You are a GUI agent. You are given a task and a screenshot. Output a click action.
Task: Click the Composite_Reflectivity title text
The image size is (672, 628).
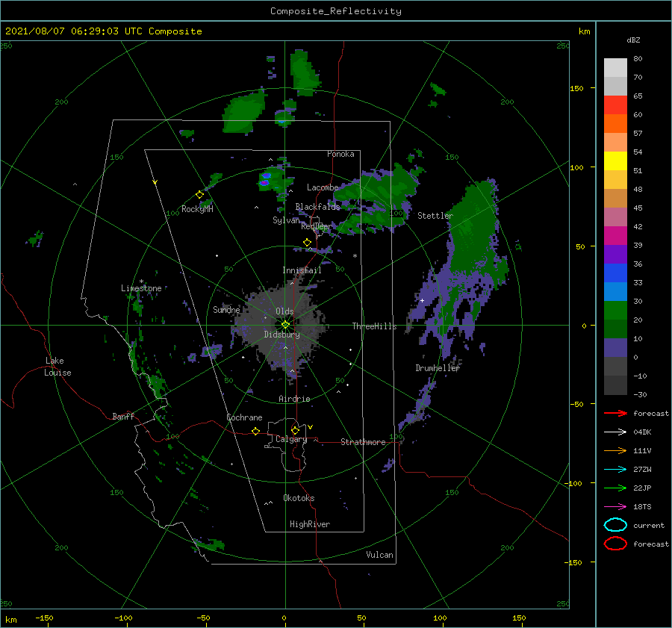click(x=336, y=11)
